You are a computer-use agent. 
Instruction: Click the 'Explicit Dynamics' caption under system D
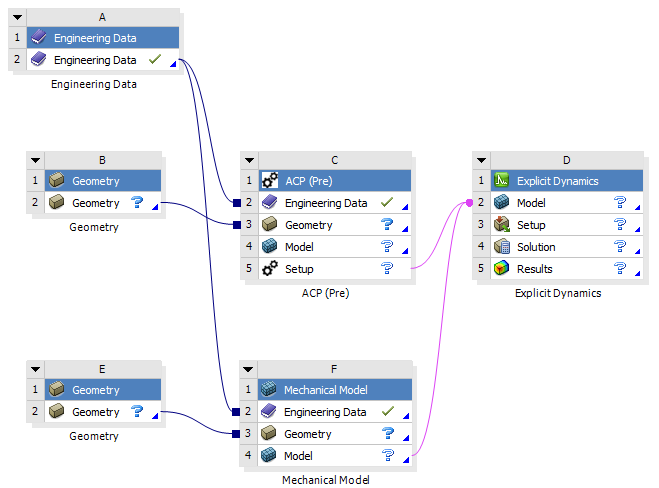coord(558,293)
